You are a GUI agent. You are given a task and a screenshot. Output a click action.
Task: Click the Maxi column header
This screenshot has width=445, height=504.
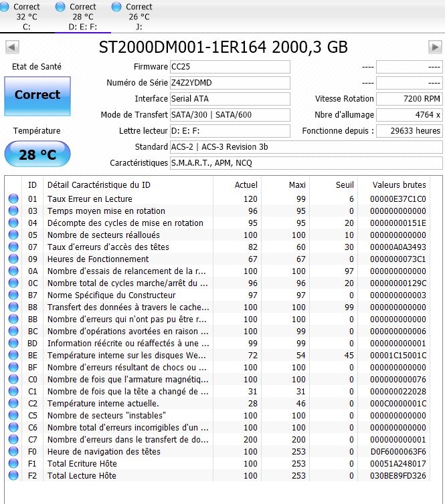point(286,184)
